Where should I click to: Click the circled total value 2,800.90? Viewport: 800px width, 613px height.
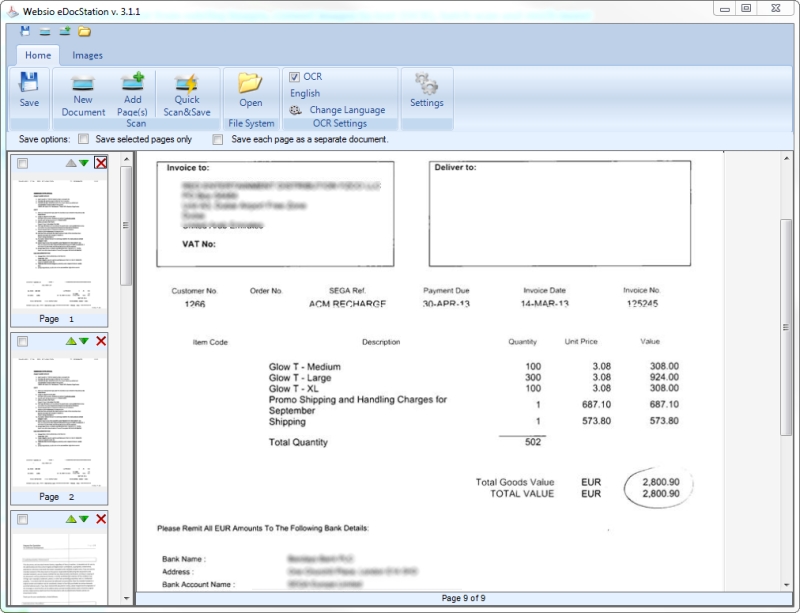(x=661, y=488)
